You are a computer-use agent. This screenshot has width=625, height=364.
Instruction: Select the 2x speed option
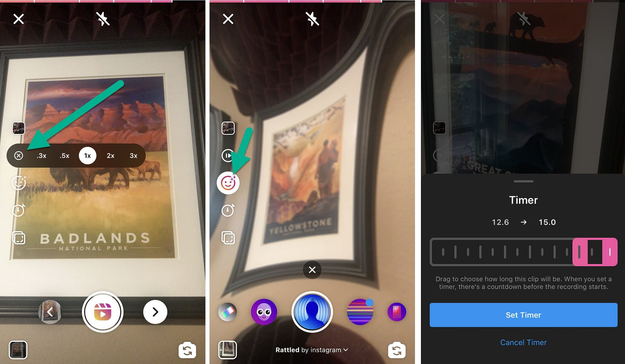110,156
